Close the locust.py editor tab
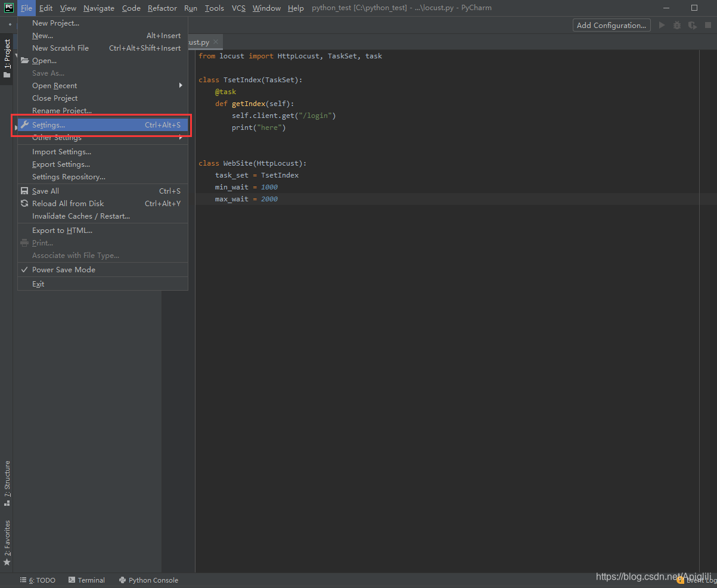717x588 pixels. pos(216,42)
